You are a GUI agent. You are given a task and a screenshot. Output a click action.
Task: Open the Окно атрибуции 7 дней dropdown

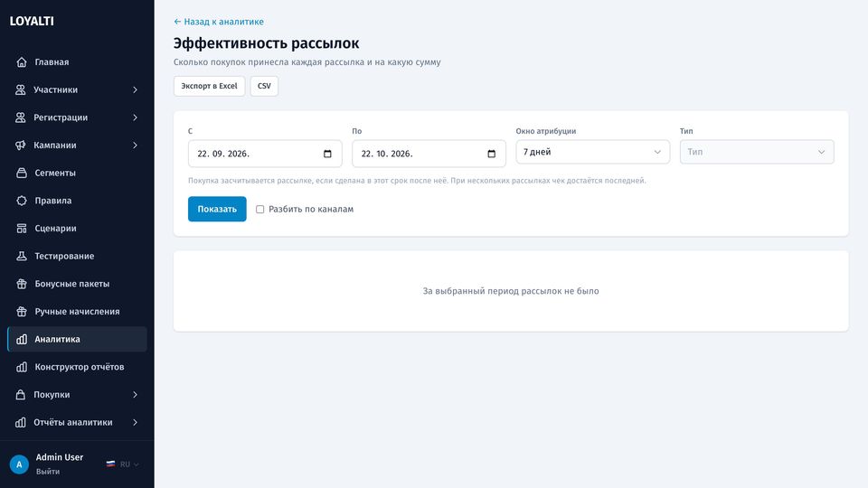point(593,152)
